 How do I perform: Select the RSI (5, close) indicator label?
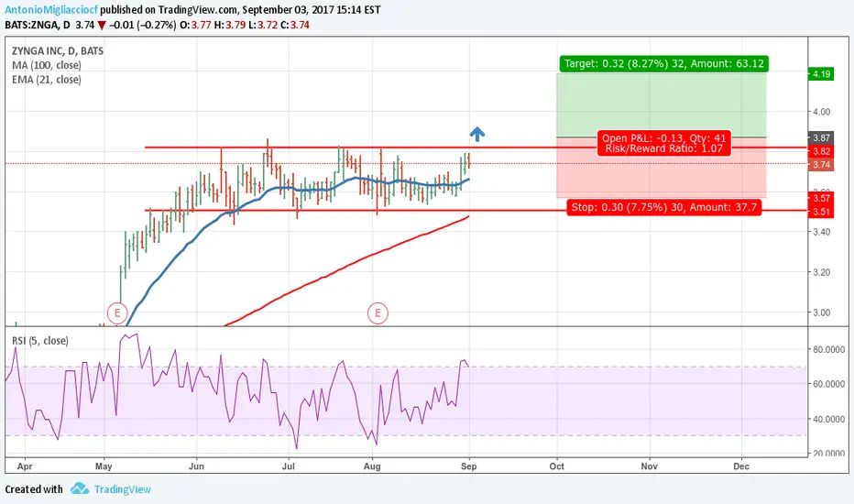coord(40,341)
